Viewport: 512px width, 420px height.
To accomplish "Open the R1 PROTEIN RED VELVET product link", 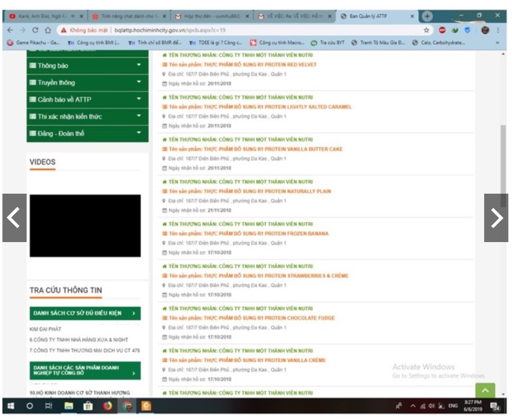I will click(242, 64).
